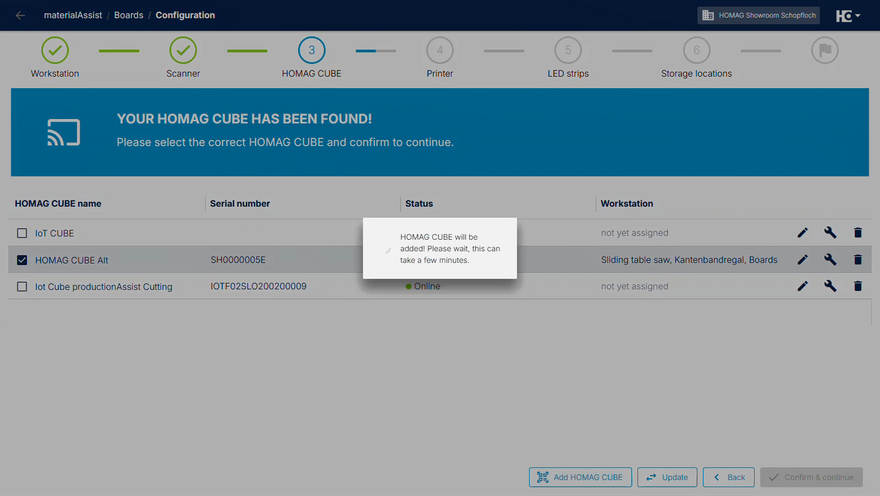Click the Serial number column header
This screenshot has height=496, width=880.
[240, 204]
